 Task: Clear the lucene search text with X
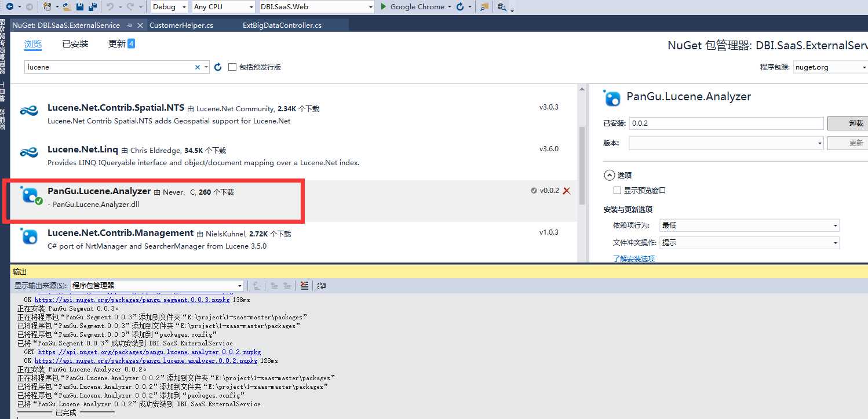[197, 67]
